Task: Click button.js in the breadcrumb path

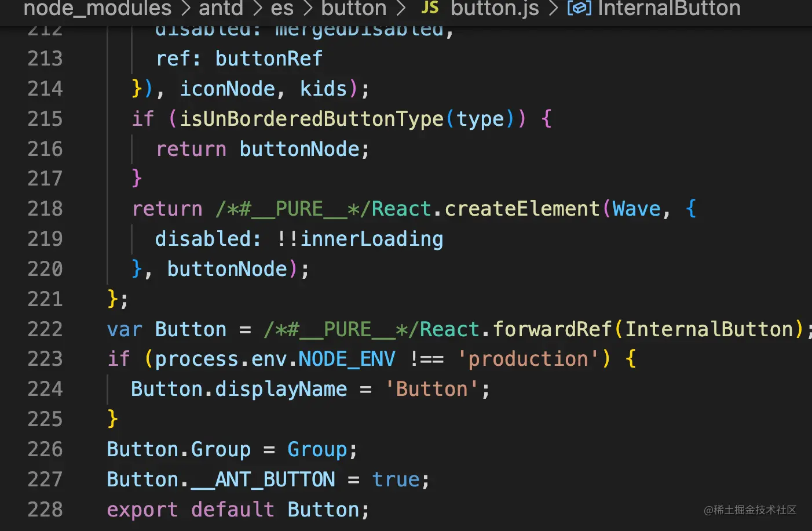Action: 495,9
